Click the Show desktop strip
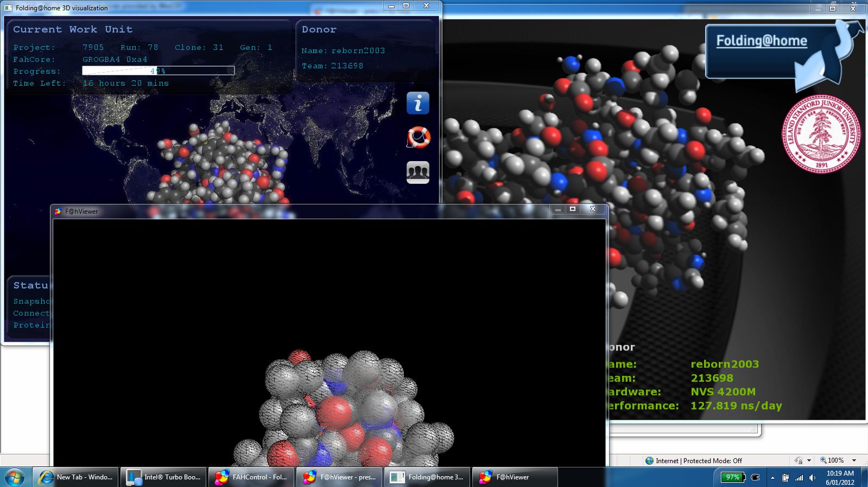This screenshot has width=868, height=487. tap(864, 477)
